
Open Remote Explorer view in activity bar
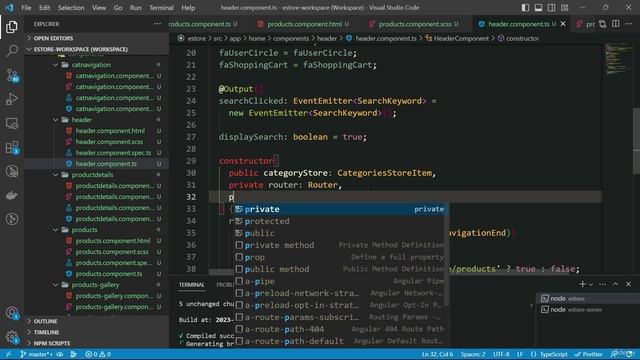click(x=12, y=123)
